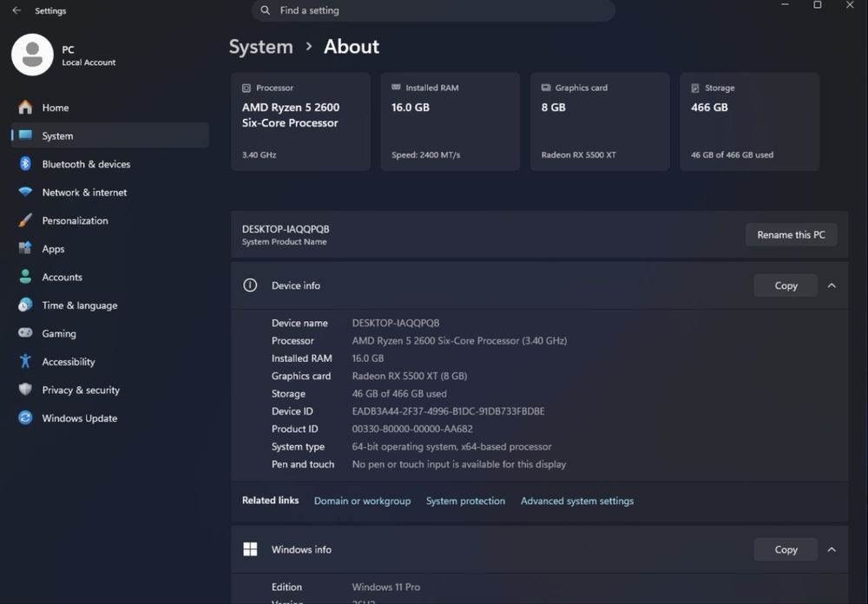Click the search magnifier icon
Screen dimensions: 868x604
(265, 10)
